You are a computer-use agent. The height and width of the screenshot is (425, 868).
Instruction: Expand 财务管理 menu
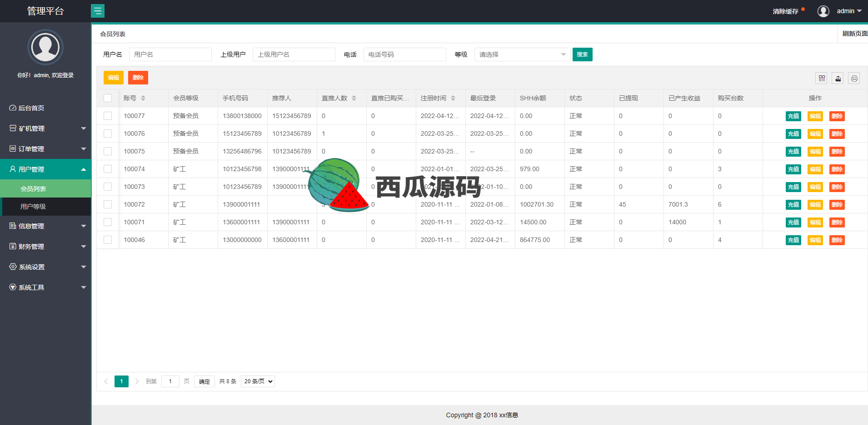pyautogui.click(x=45, y=247)
